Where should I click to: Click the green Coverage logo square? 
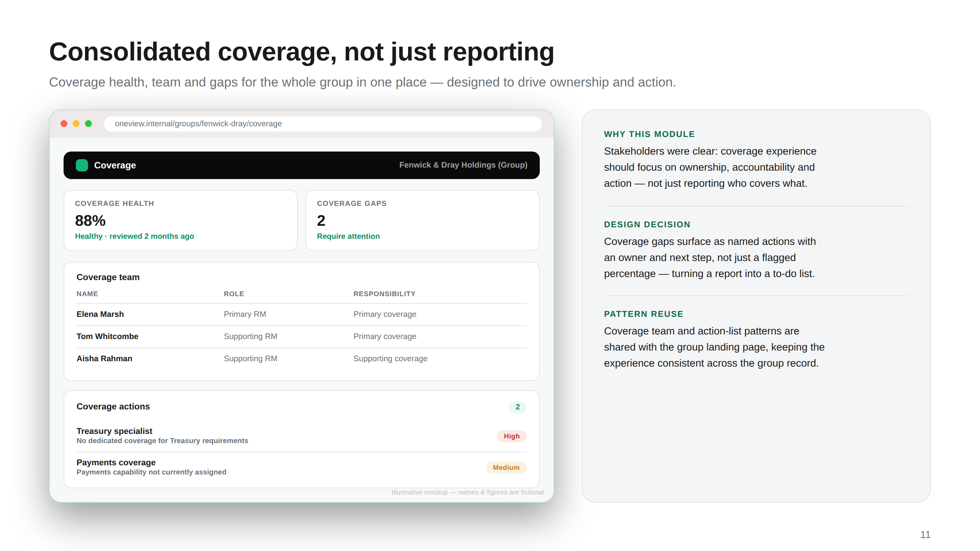point(82,165)
